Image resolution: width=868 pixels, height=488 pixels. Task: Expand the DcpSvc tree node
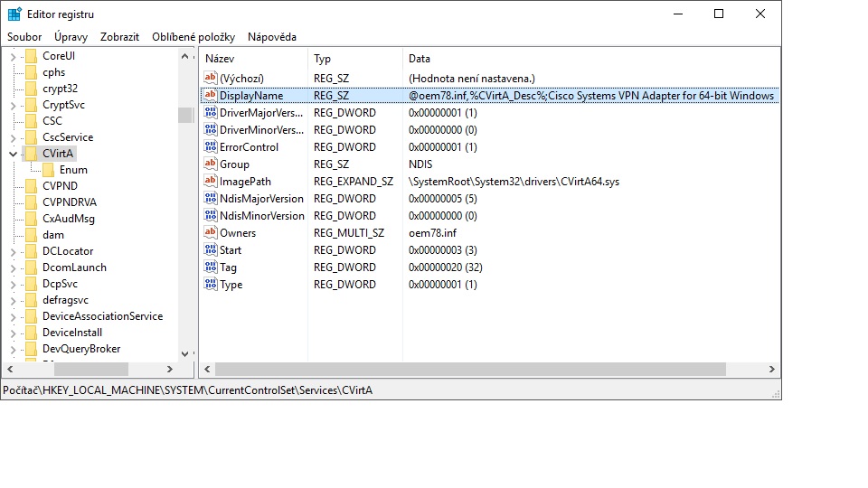click(x=13, y=285)
